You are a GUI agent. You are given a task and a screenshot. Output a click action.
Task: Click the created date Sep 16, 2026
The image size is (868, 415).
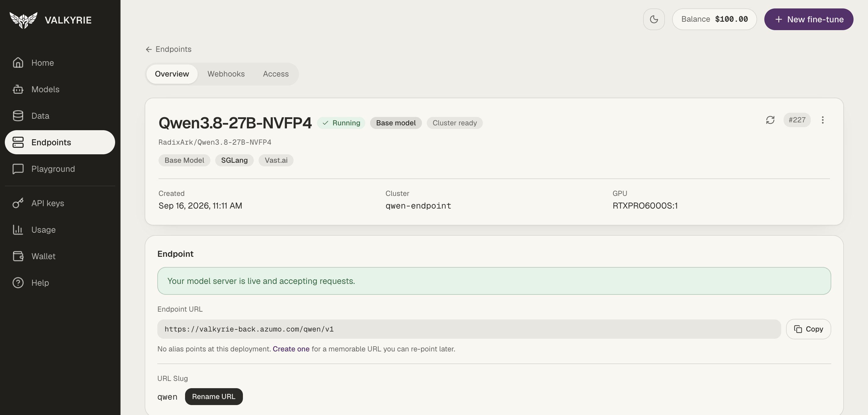coord(200,206)
